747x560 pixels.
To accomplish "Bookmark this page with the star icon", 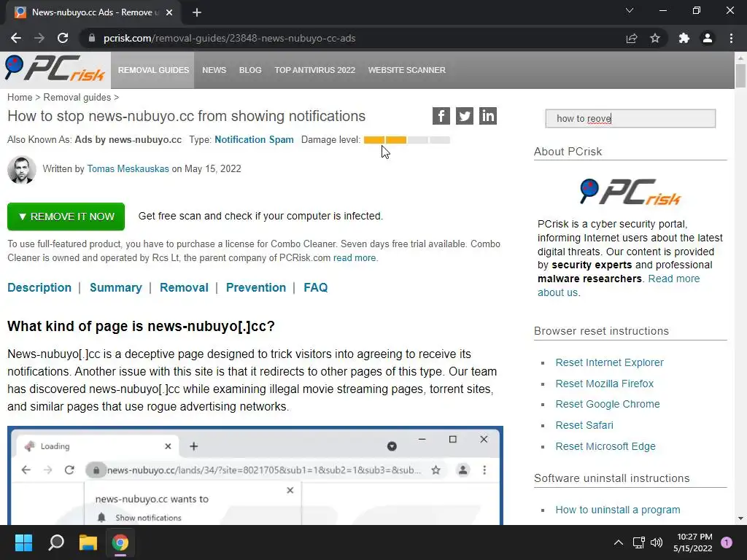I will point(655,38).
